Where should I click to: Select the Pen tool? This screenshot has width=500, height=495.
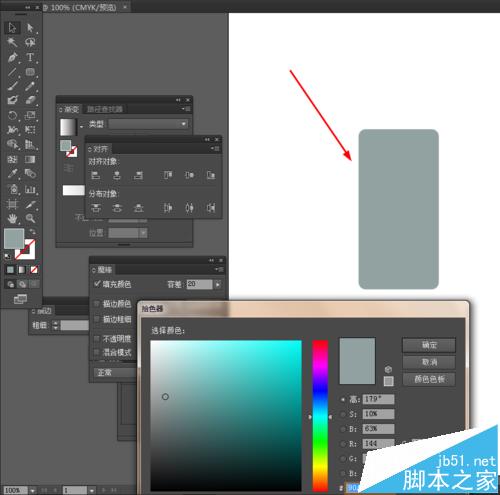point(12,57)
